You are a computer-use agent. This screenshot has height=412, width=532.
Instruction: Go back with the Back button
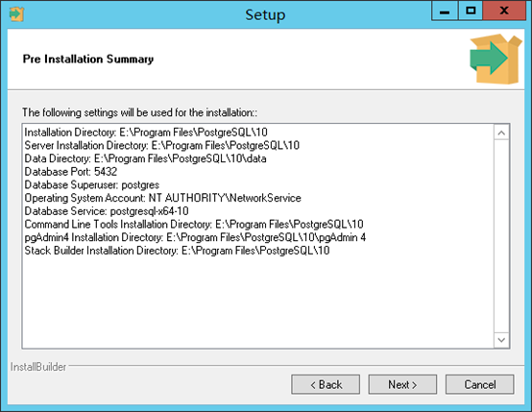(x=326, y=384)
